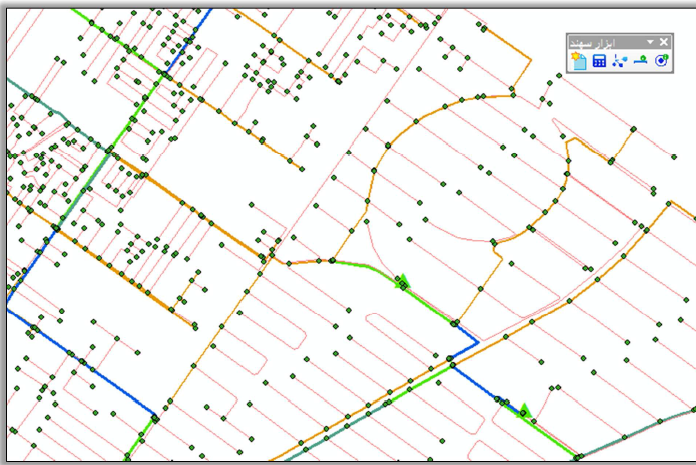Click the line with green point icon

point(640,59)
